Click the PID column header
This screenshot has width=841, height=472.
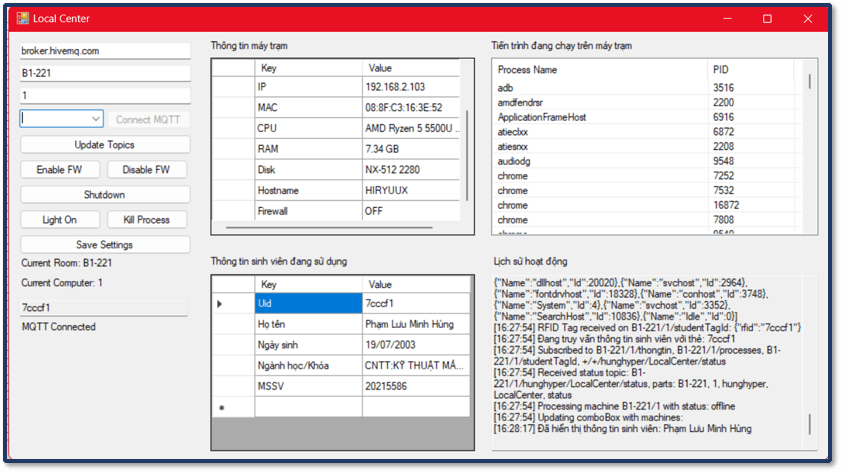coord(750,70)
